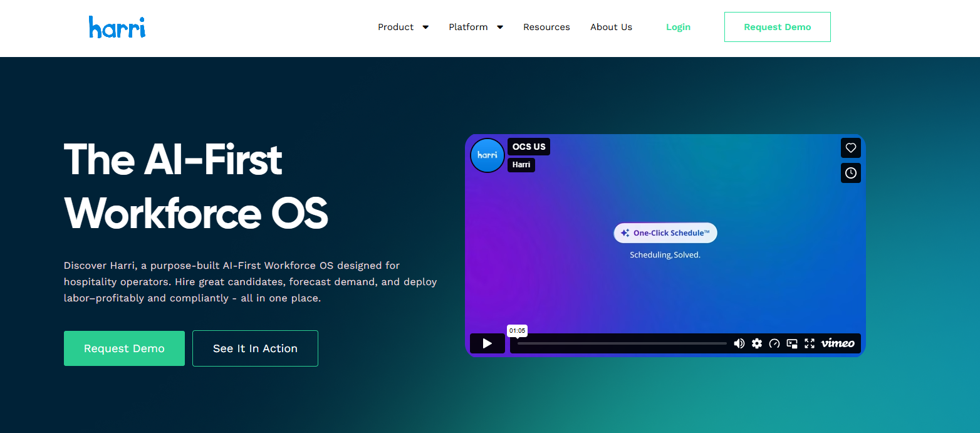Screen dimensions: 980x433
Task: Click the Vimeo logo in player
Action: [838, 343]
